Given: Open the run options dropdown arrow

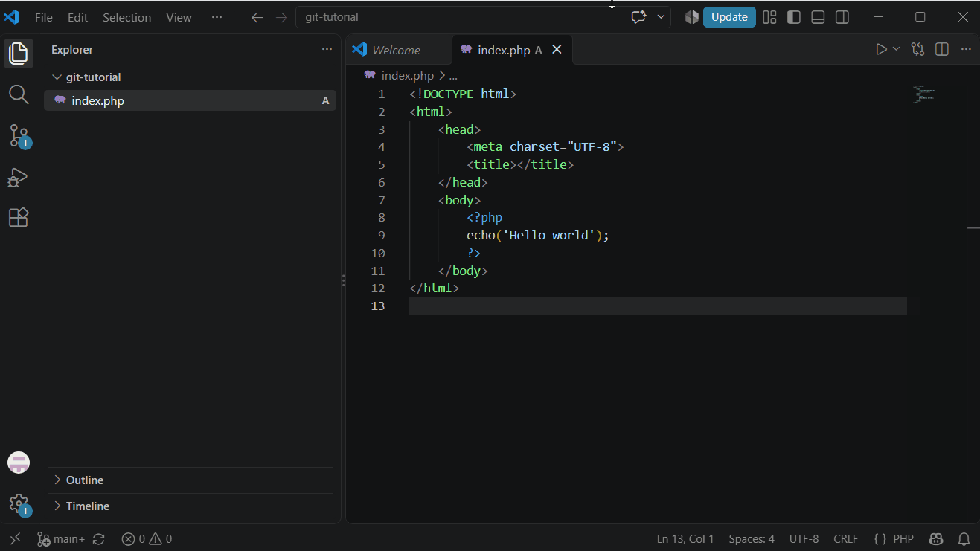Looking at the screenshot, I should click(x=897, y=50).
